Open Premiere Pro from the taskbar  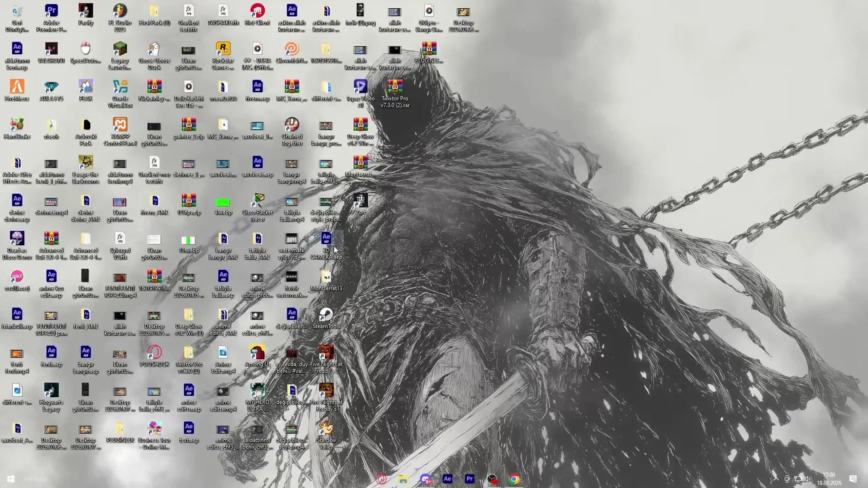click(469, 479)
